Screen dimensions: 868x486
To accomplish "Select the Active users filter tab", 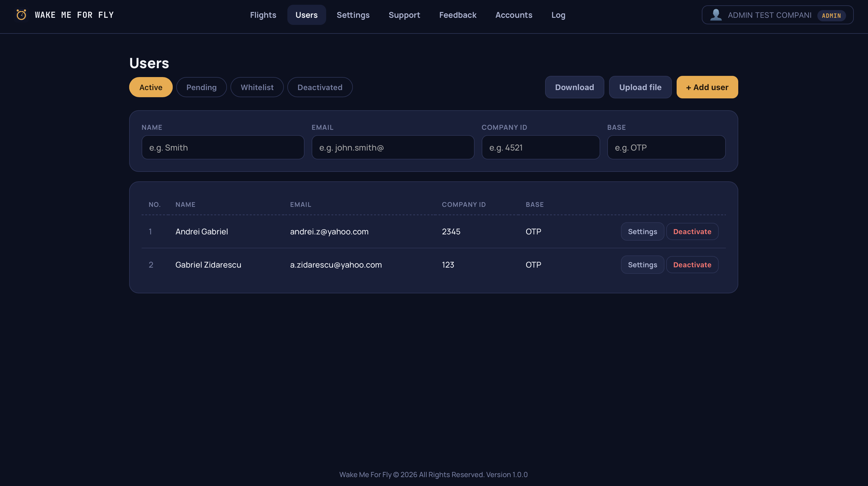I will (x=150, y=87).
